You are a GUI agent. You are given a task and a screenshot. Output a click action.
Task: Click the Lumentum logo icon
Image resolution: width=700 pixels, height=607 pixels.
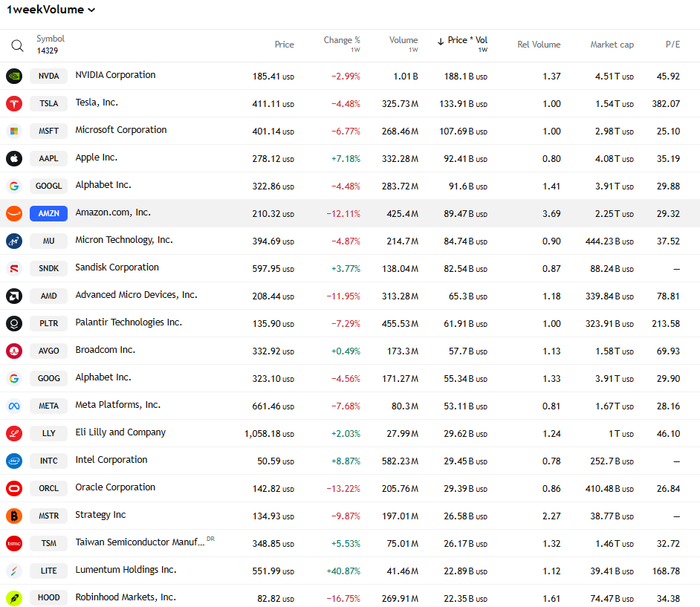pos(14,571)
